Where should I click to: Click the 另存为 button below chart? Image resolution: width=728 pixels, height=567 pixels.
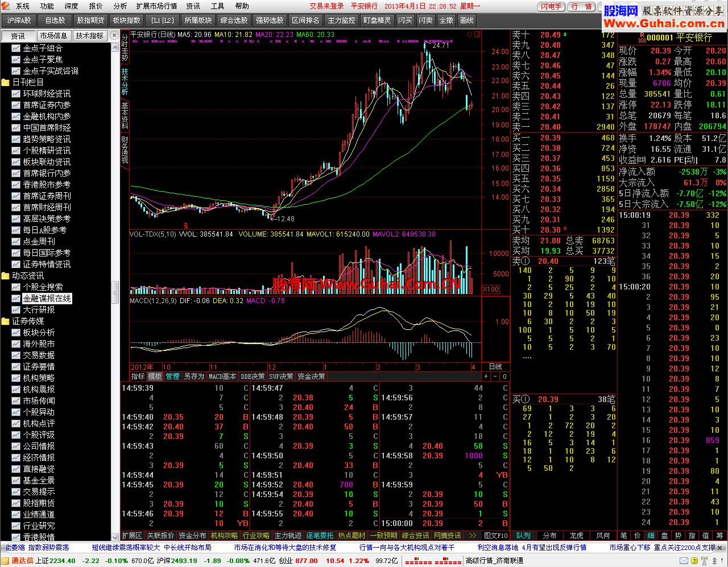[194, 376]
